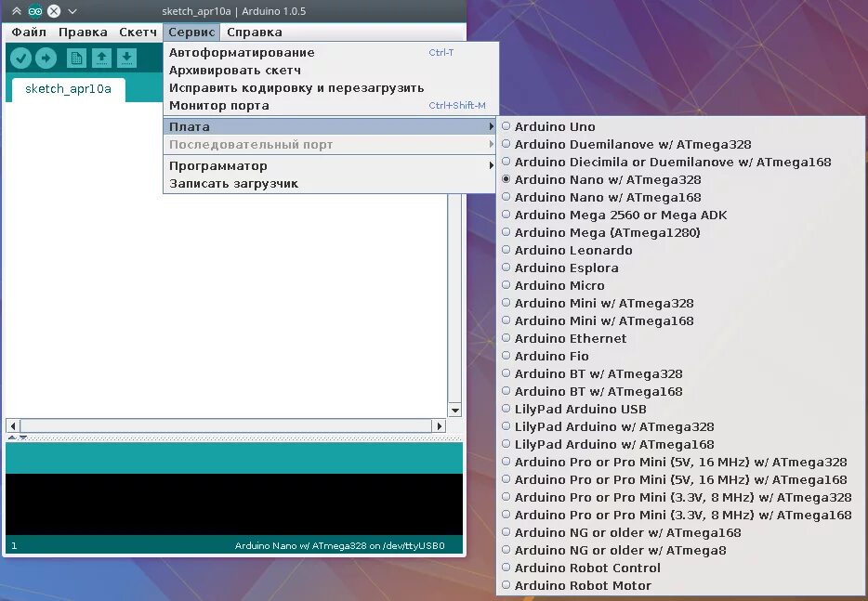Click the horizontal scrollbar left arrow
The height and width of the screenshot is (601, 868).
click(x=13, y=426)
